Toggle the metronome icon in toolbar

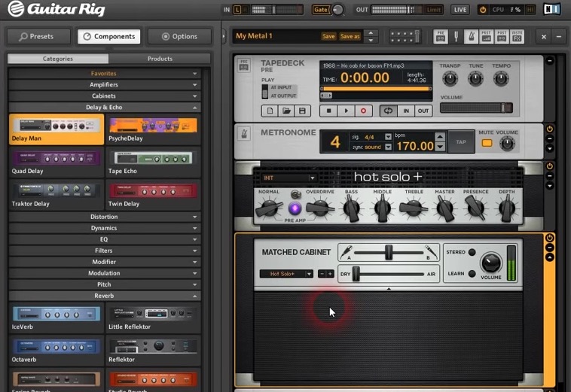click(x=472, y=36)
